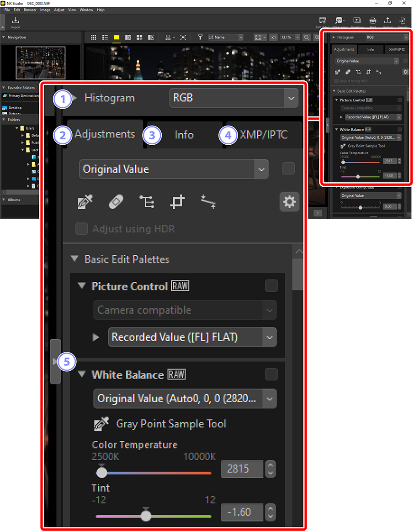Image resolution: width=414 pixels, height=532 pixels.
Task: Open the RGB histogram dropdown in the enlarged panel
Action: 234,98
